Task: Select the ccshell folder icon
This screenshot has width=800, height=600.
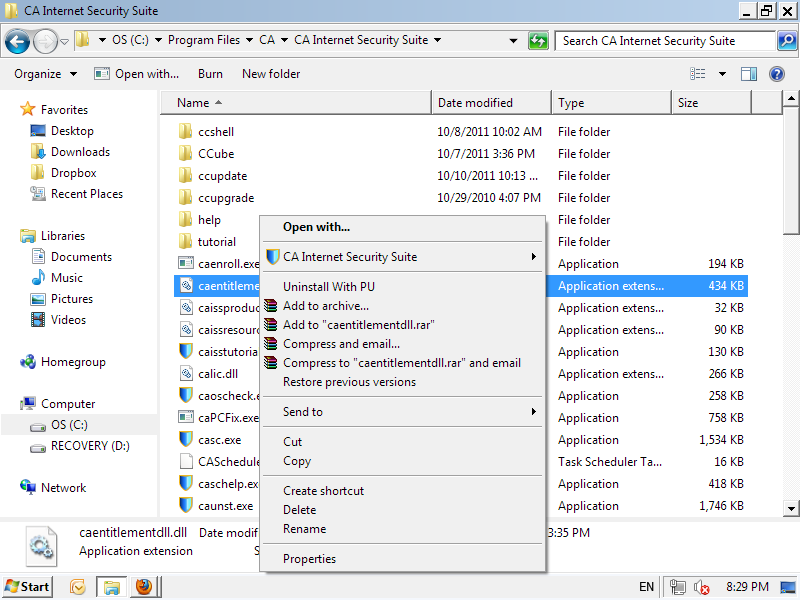Action: 185,132
